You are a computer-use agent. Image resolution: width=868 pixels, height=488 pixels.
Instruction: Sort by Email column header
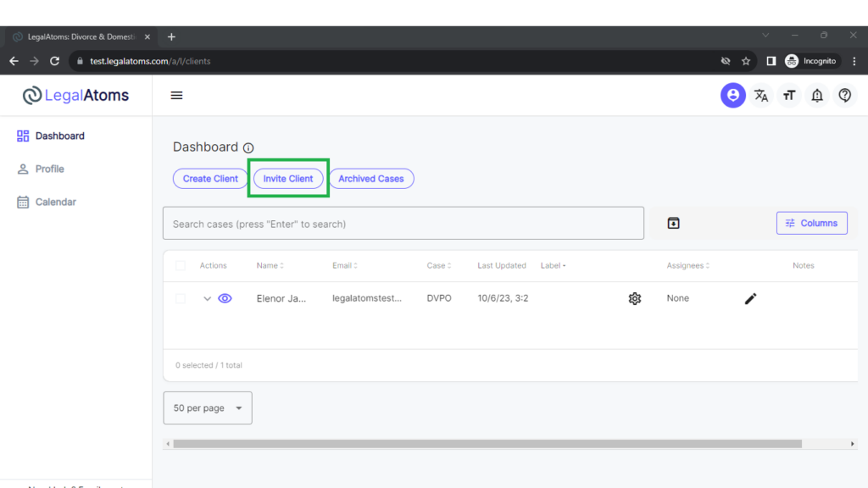(345, 265)
